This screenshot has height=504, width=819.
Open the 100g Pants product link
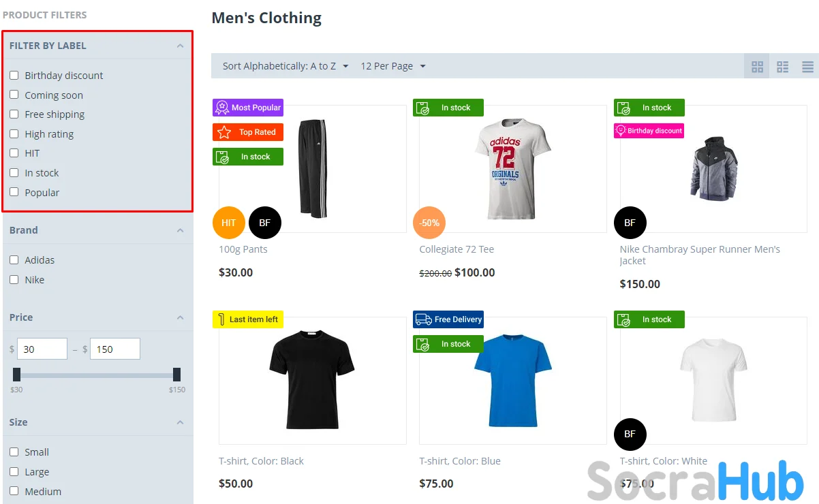point(243,249)
